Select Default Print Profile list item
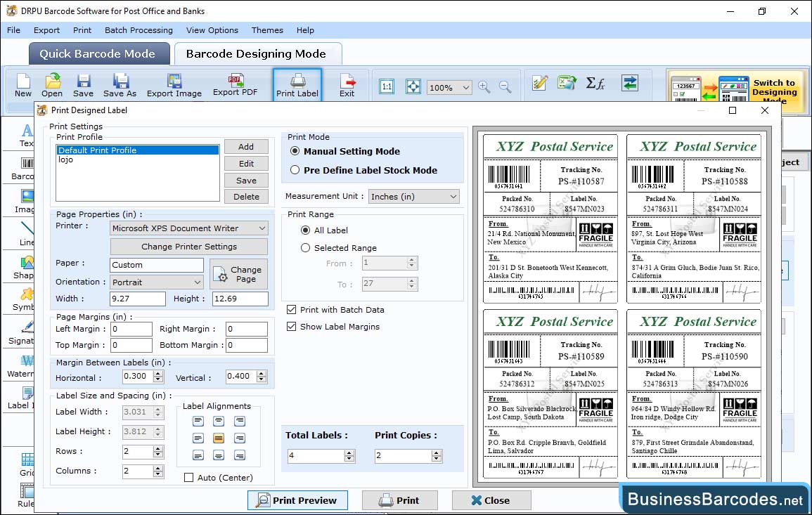The image size is (812, 515). click(137, 150)
